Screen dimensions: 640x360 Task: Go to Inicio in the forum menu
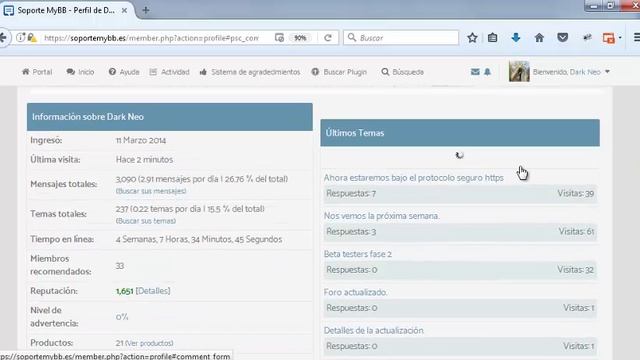pos(80,72)
